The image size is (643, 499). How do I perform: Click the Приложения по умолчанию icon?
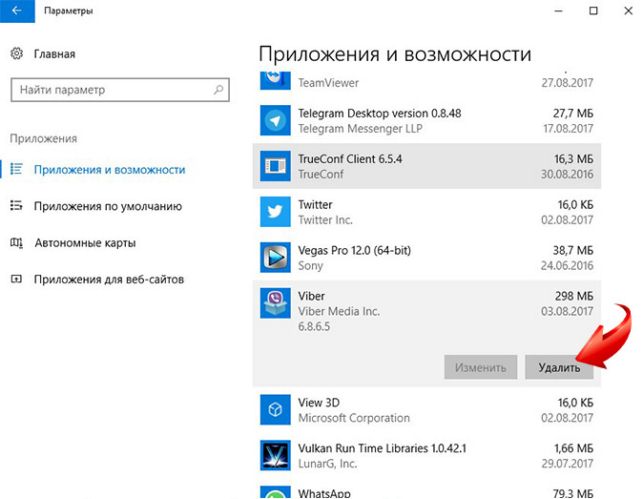point(16,205)
